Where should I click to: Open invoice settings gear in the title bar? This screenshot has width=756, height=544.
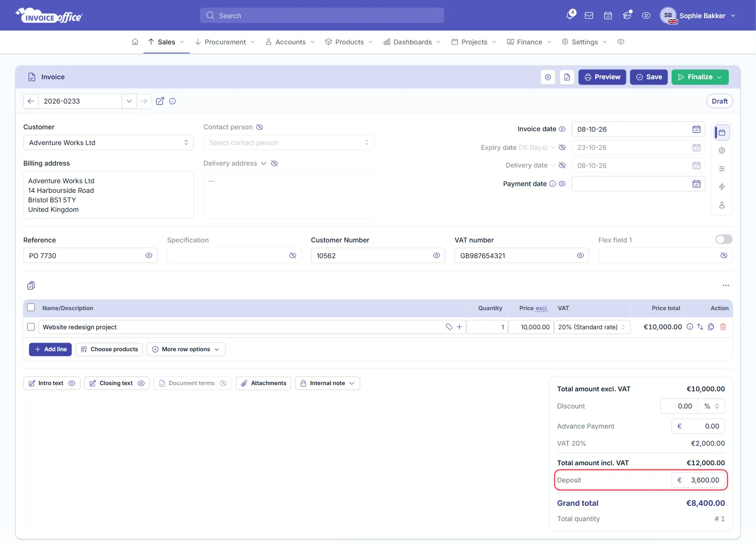(x=548, y=77)
